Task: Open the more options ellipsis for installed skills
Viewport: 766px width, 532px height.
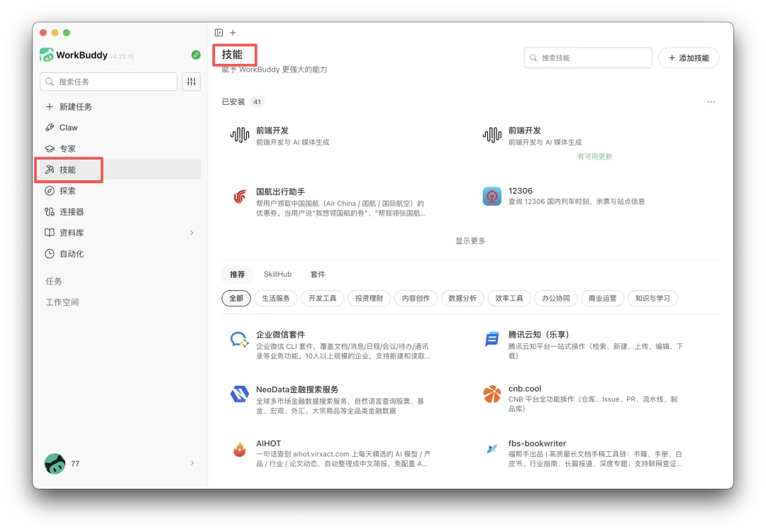Action: (x=711, y=101)
